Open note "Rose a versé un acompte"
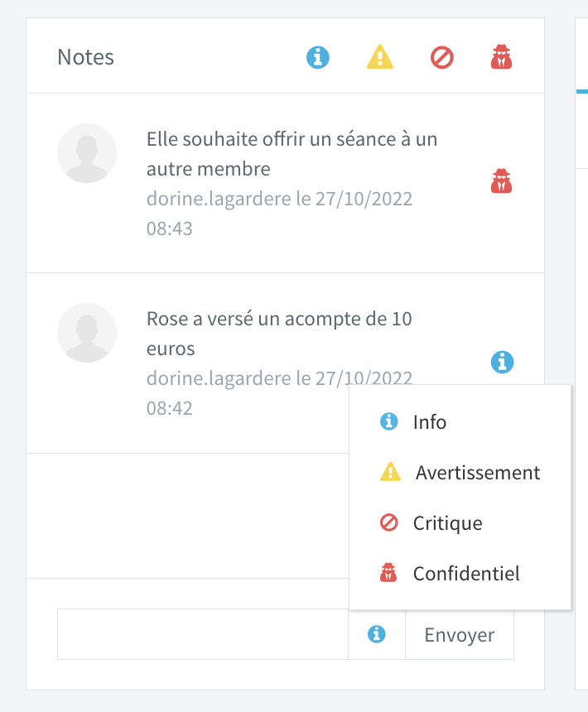 click(x=279, y=334)
